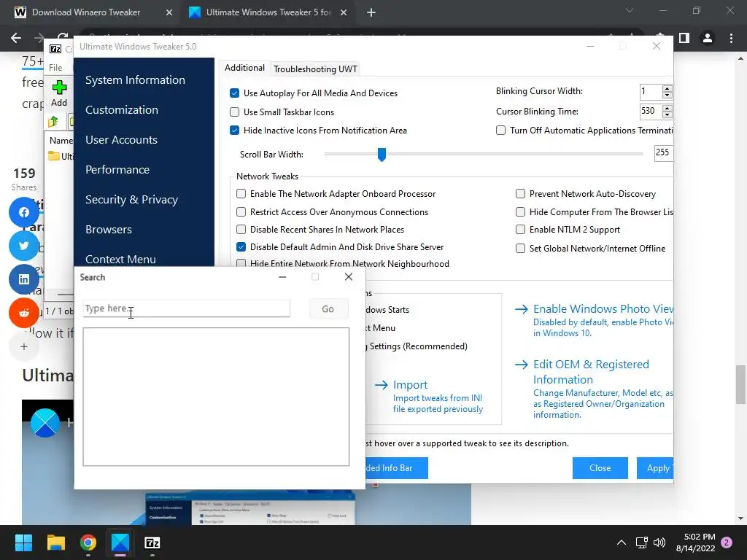This screenshot has height=560, width=747.
Task: Check Set Global Network/Internet Offline
Action: tap(520, 248)
